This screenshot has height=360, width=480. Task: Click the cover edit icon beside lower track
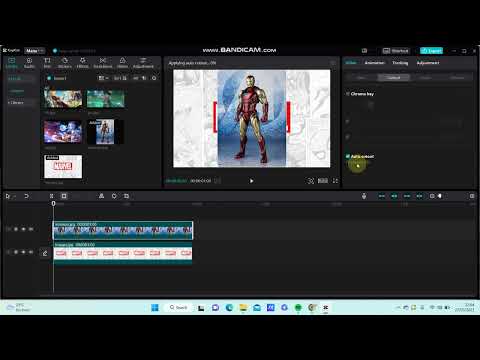(x=45, y=253)
